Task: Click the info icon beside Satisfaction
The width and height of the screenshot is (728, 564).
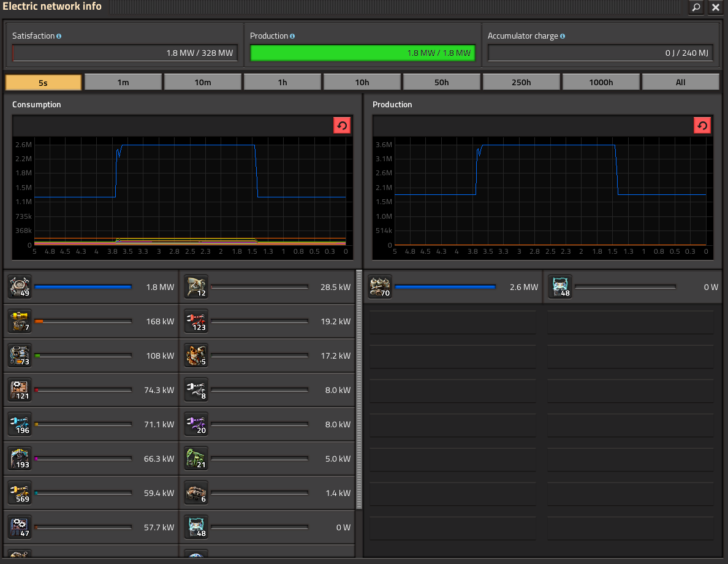Action: click(59, 36)
